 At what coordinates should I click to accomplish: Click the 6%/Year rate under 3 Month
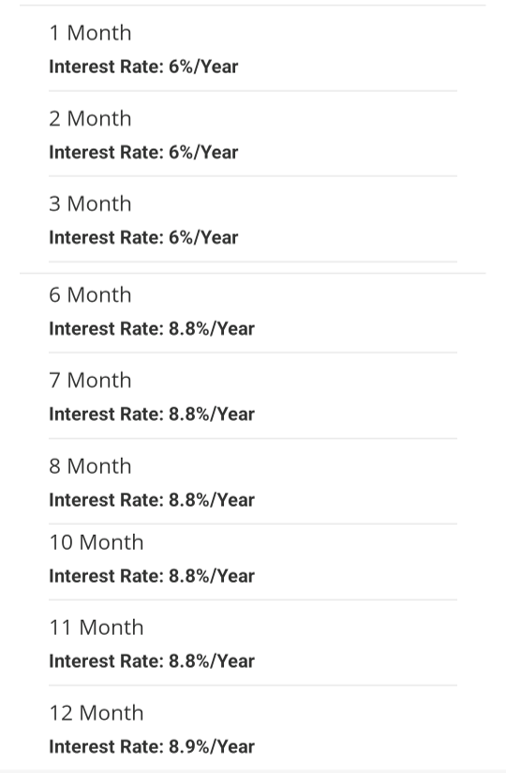[203, 238]
